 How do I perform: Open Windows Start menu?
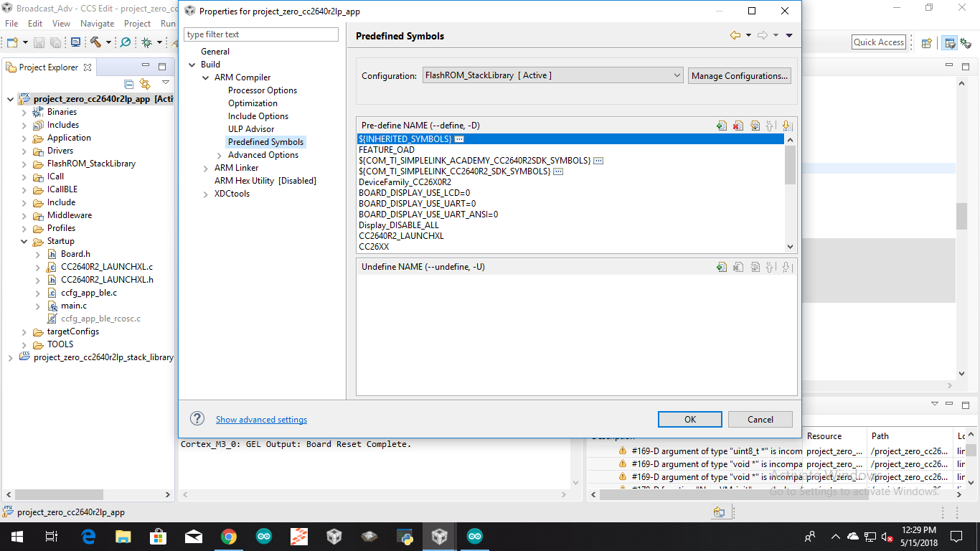pos(17,536)
